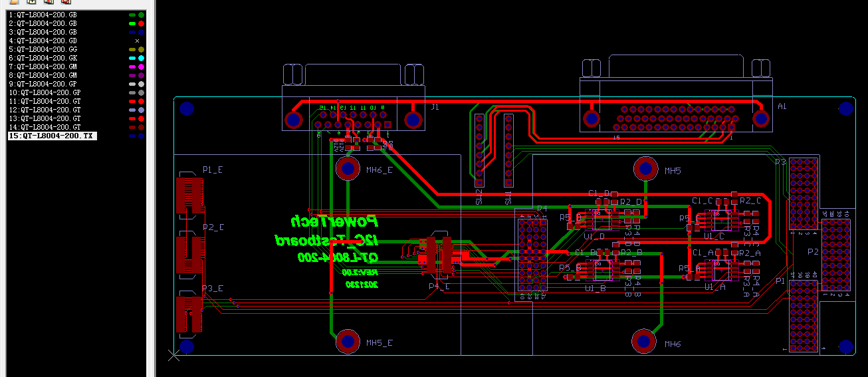Select the P2 pin header footprint
This screenshot has height=377, width=868.
[835, 255]
